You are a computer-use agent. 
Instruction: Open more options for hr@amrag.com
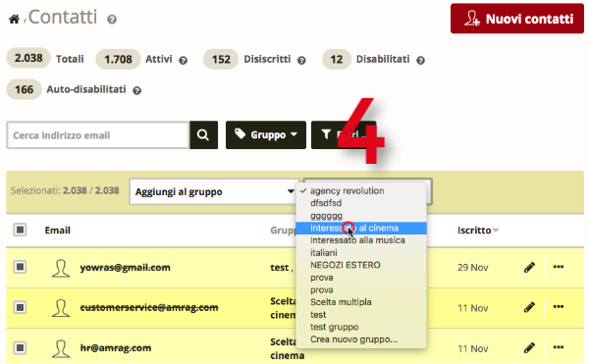point(559,347)
